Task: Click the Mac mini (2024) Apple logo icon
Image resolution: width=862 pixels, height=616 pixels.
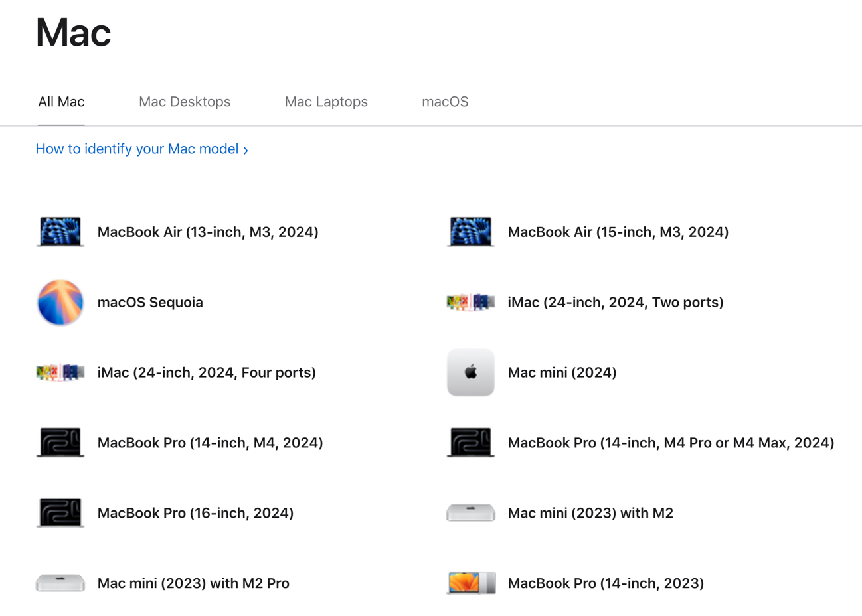Action: pos(471,372)
